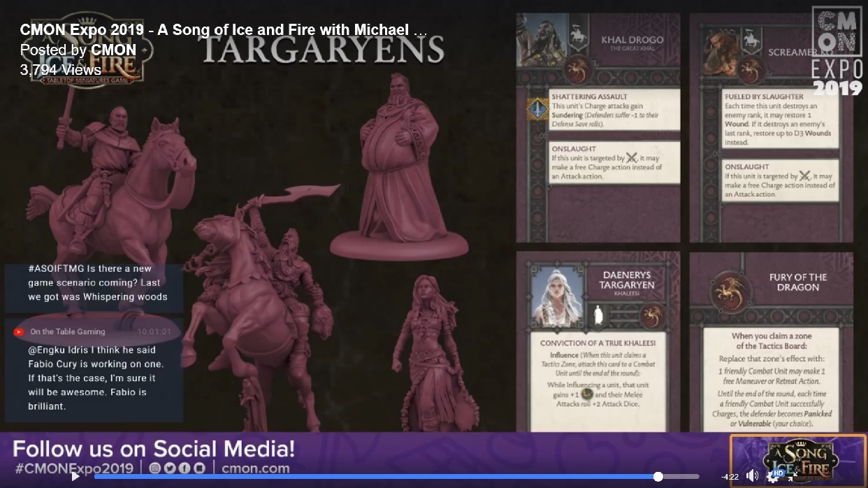The width and height of the screenshot is (868, 488).
Task: Click the Song of Ice & Fire logo thumbnail
Action: click(x=797, y=458)
